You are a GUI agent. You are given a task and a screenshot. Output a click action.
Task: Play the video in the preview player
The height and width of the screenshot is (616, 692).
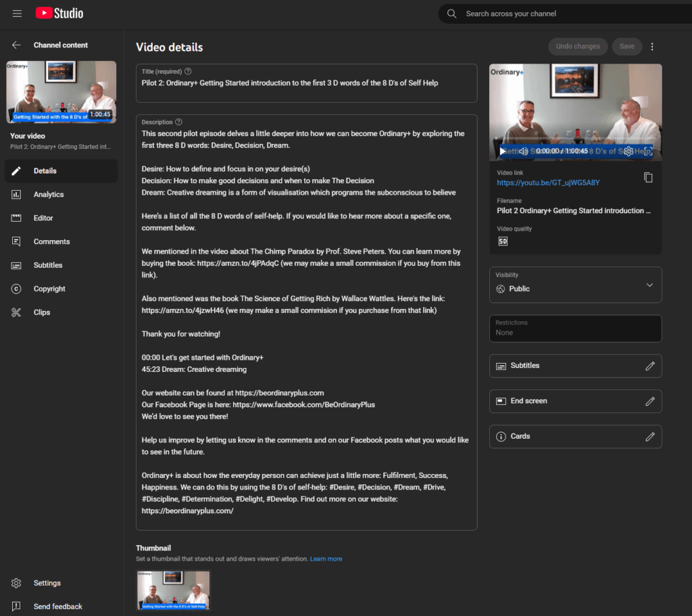pyautogui.click(x=502, y=151)
